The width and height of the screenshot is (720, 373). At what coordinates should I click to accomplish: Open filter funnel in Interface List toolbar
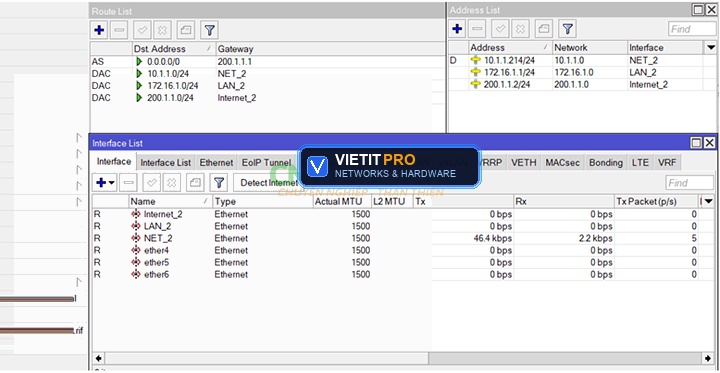[x=219, y=182]
